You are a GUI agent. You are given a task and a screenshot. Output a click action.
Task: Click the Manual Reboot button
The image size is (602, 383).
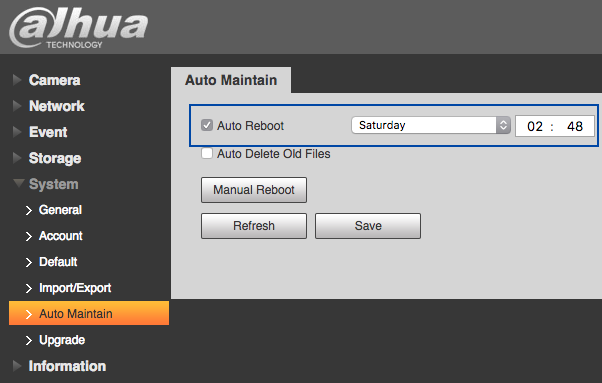(x=254, y=190)
